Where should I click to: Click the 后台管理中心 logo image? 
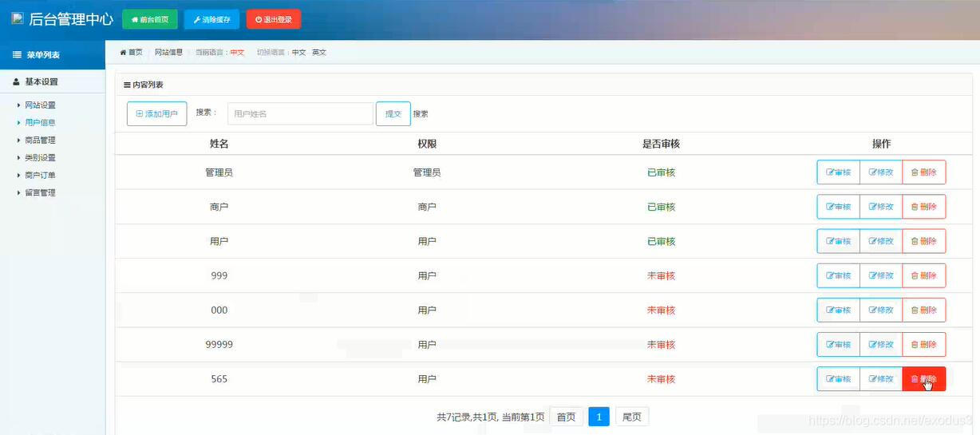(18, 18)
